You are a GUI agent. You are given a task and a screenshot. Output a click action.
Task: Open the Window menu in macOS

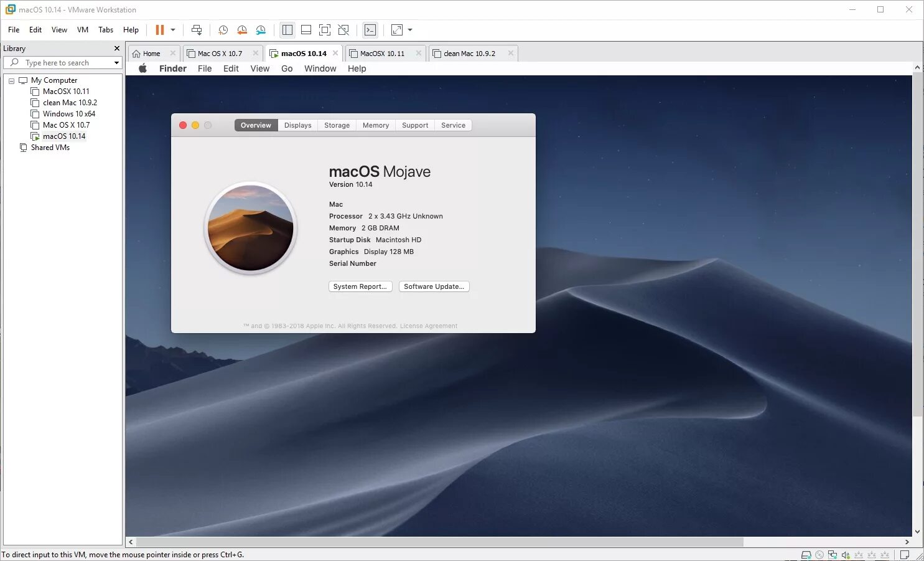tap(320, 68)
